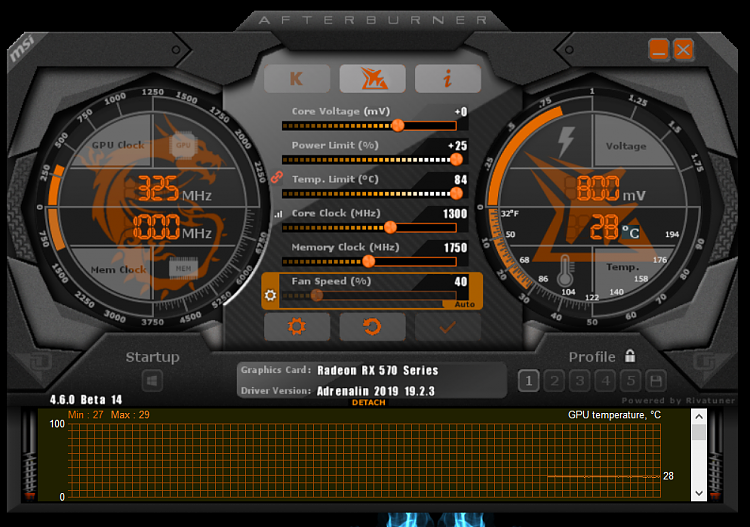Click the lightning bolt icon on the voltage gauge
This screenshot has width=750, height=527.
coord(566,142)
